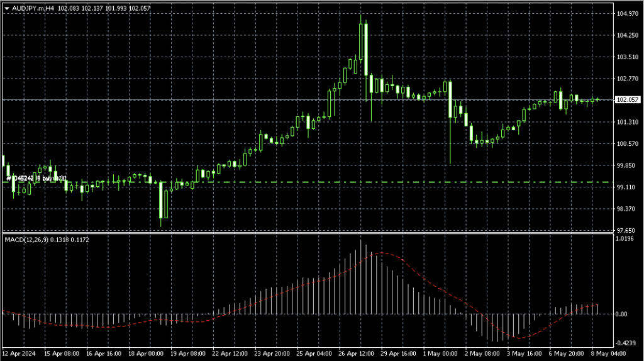Click the 0.00 MACD zero level label
Screen dimensions: 644x361
point(623,314)
